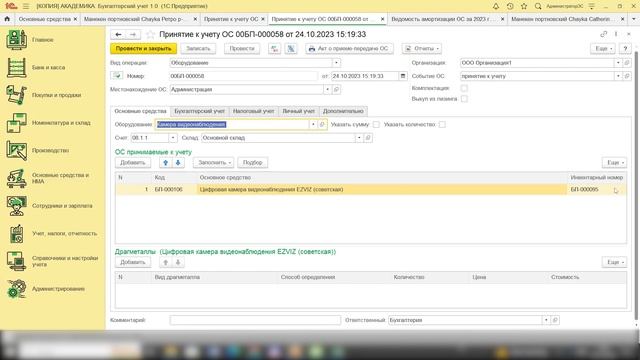The width and height of the screenshot is (640, 360).
Task: Click into the Комментарий field
Action: coord(255,320)
